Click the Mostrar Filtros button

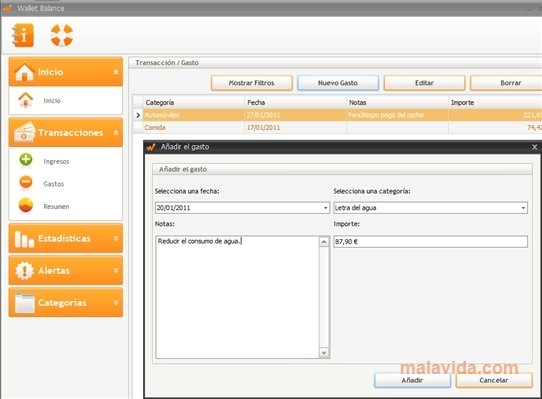coord(252,83)
